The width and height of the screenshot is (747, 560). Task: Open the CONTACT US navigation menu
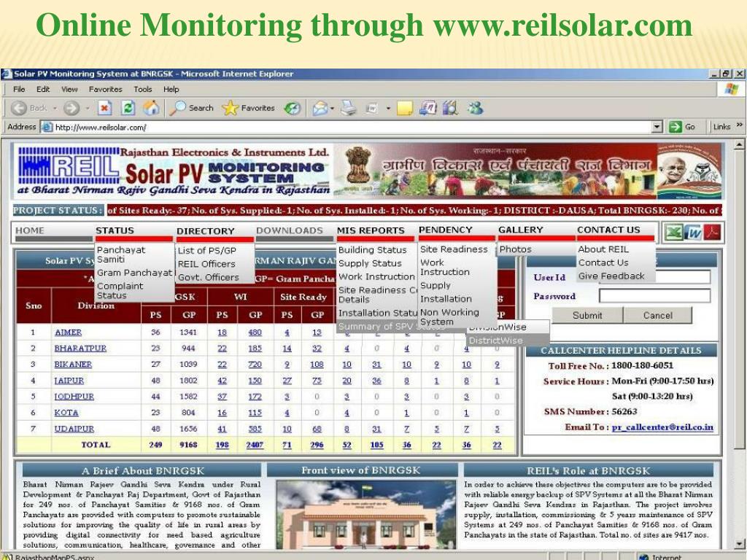click(x=608, y=230)
